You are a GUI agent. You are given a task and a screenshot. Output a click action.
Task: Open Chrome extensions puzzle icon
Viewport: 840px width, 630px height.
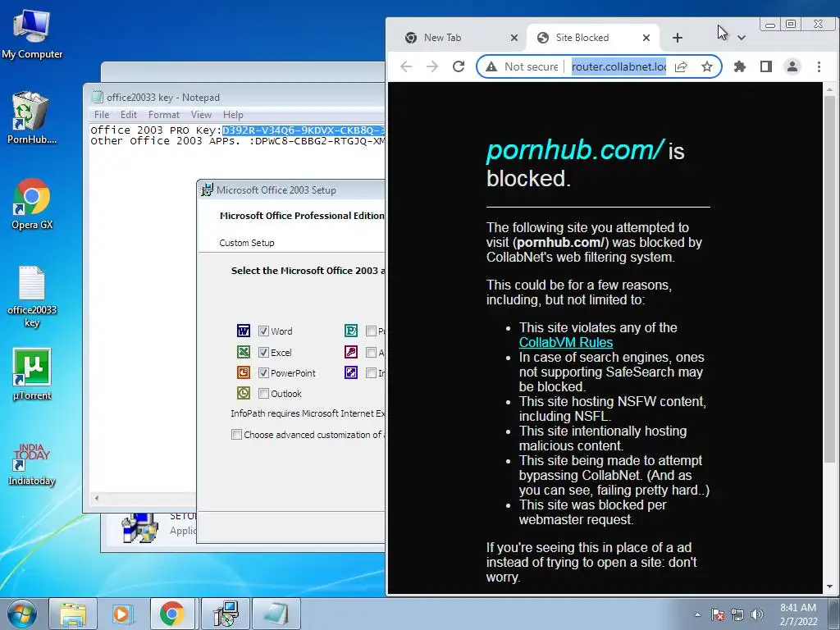(x=740, y=66)
